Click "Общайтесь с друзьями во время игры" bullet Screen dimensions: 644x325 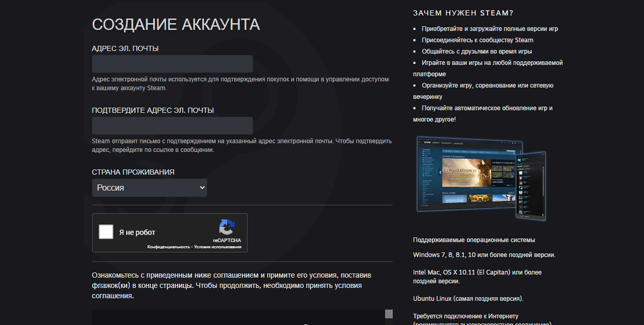477,51
